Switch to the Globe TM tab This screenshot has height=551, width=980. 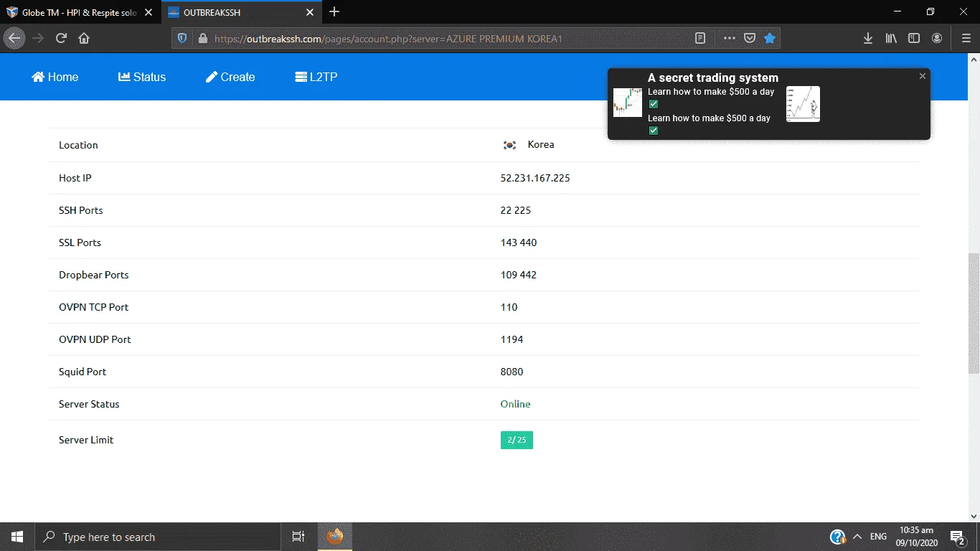click(x=80, y=12)
